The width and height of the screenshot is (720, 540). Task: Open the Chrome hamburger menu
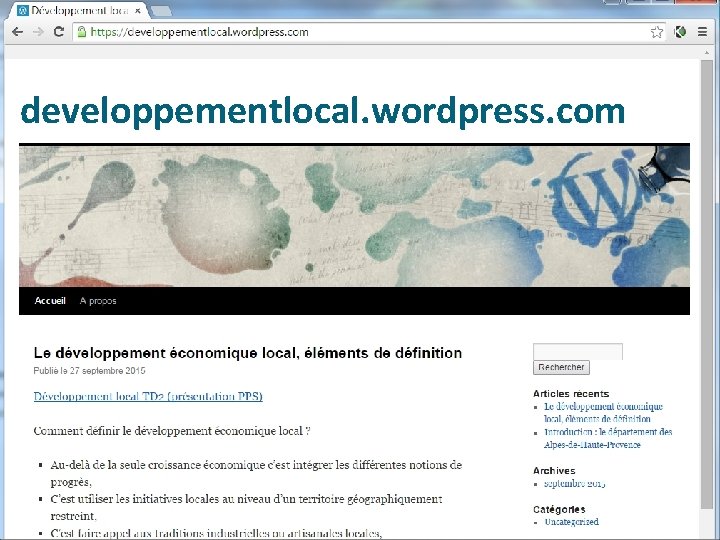click(x=702, y=32)
